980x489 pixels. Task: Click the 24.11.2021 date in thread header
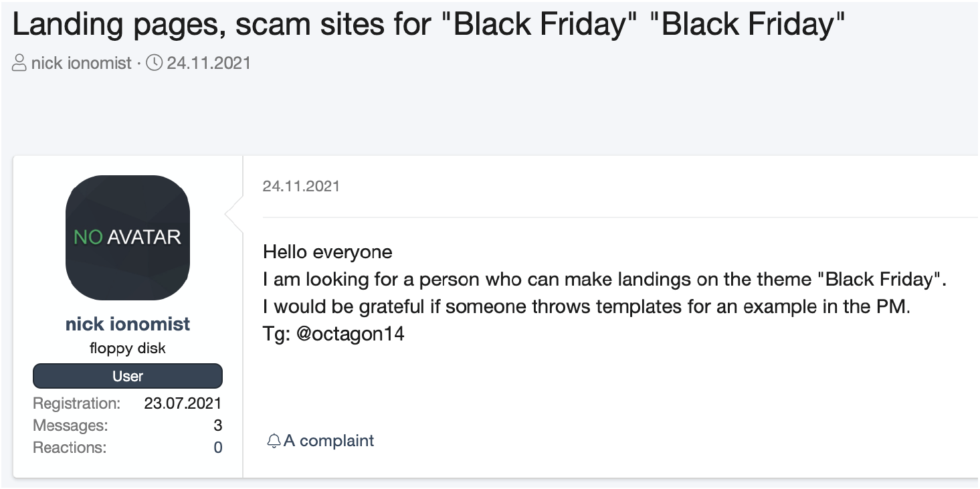tap(209, 64)
